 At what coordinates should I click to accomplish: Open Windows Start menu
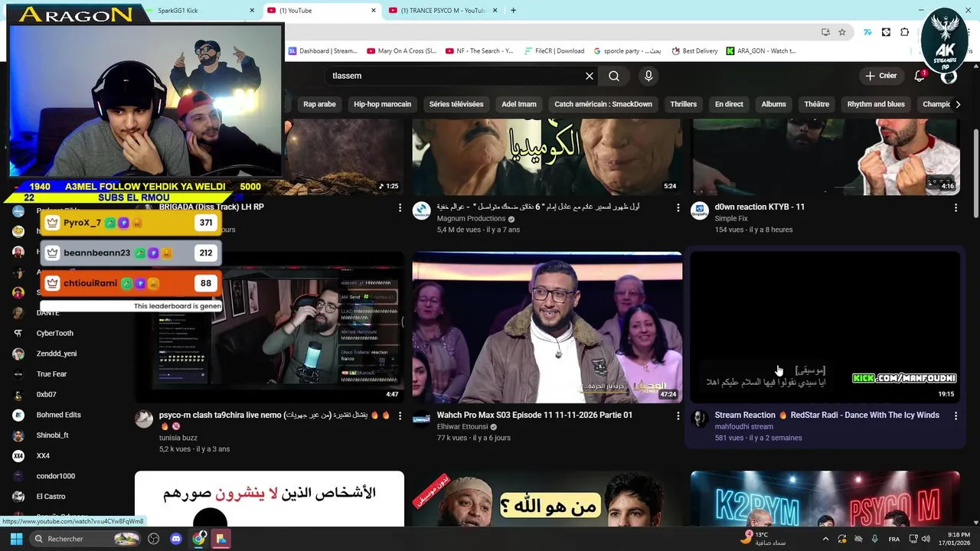pos(16,539)
